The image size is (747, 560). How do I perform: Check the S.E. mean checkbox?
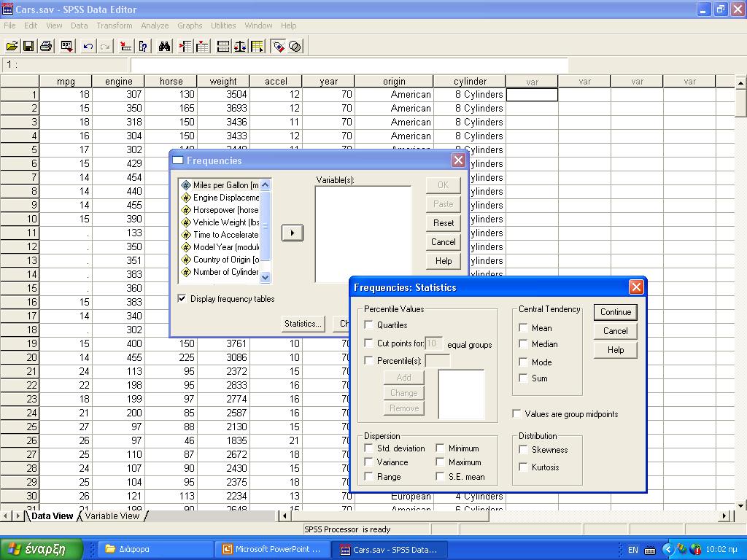(x=440, y=476)
